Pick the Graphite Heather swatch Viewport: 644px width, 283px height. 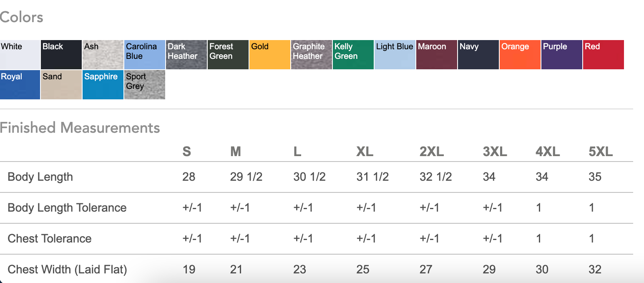click(312, 55)
